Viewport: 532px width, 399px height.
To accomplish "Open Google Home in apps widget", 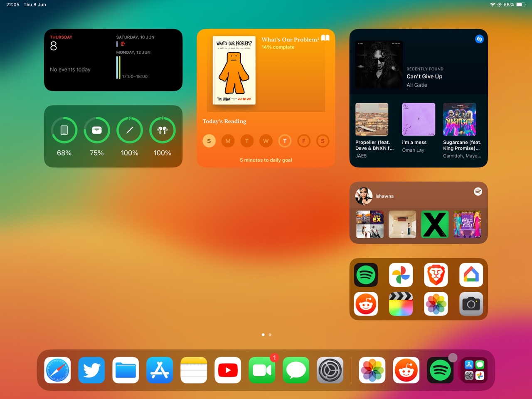I will click(x=471, y=275).
